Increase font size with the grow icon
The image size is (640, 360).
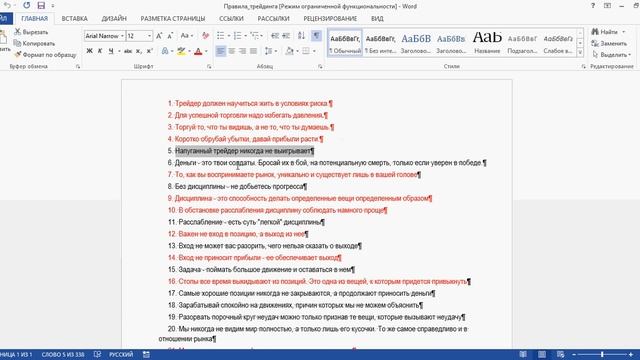coord(159,36)
